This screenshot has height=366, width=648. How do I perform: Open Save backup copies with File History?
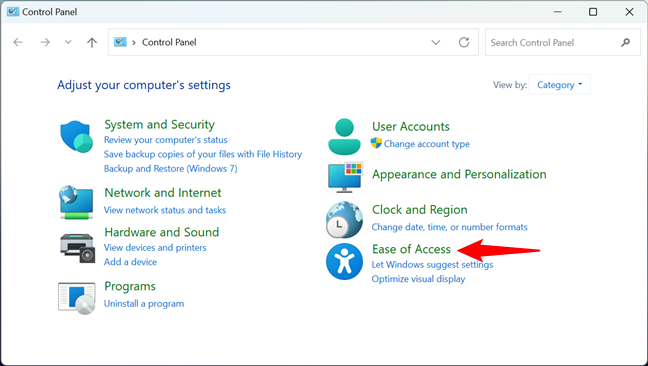[203, 154]
